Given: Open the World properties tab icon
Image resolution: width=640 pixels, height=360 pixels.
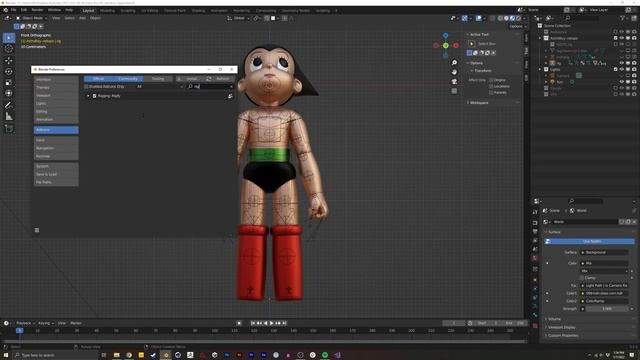Looking at the screenshot, I should coord(535,258).
